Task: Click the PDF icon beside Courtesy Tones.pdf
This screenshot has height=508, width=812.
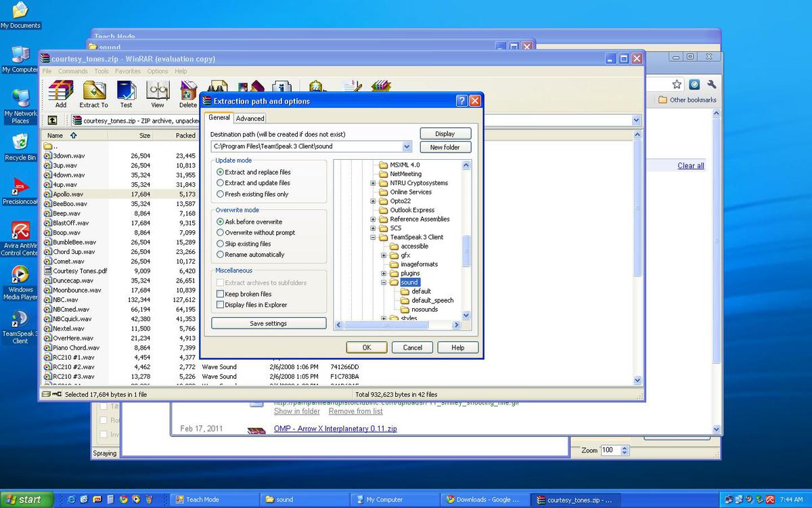Action: 47,271
